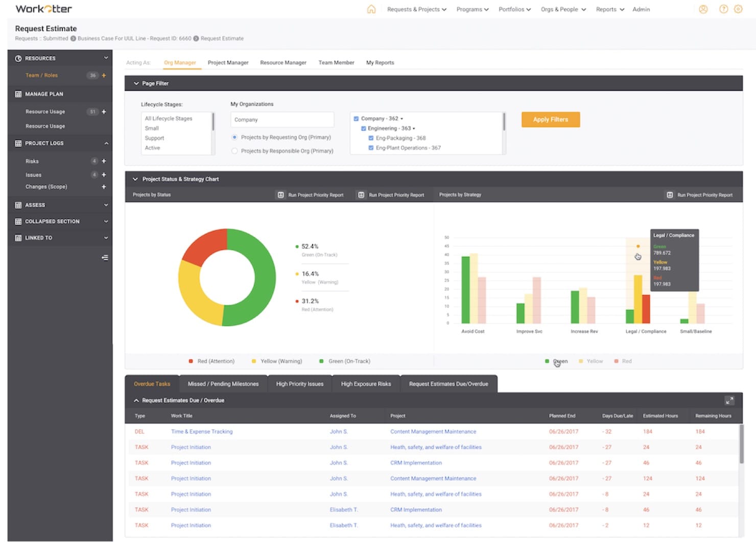
Task: Click the plus icon beside Team / Roles
Action: pyautogui.click(x=104, y=76)
